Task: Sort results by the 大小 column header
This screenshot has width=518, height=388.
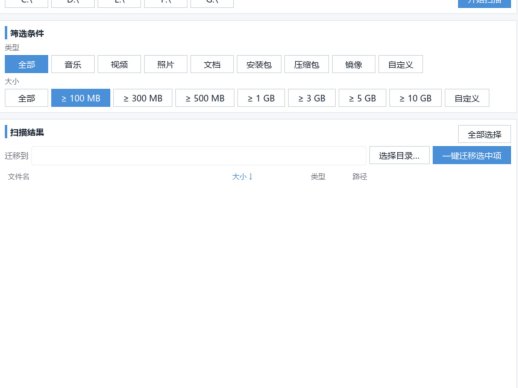Action: (x=242, y=176)
